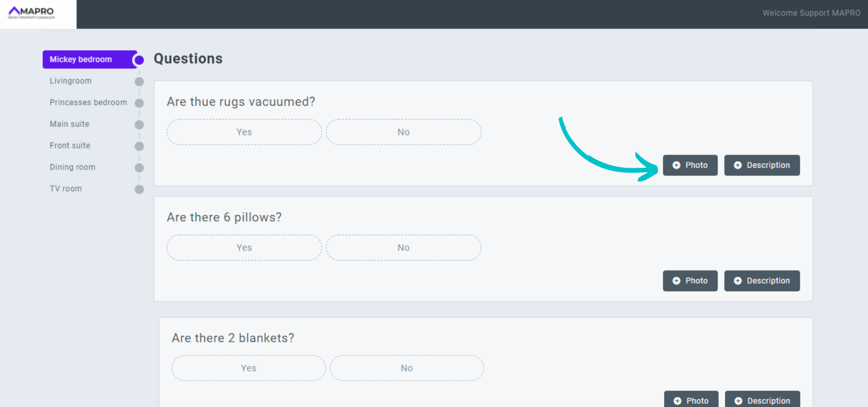Viewport: 868px width, 407px height.
Task: Choose No for 6 pillows question
Action: pos(403,248)
